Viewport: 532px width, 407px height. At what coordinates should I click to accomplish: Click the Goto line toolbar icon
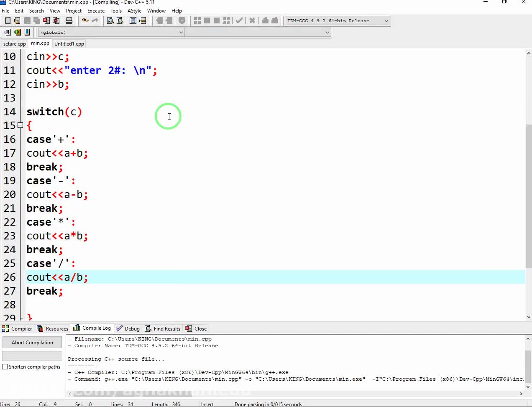pos(143,20)
